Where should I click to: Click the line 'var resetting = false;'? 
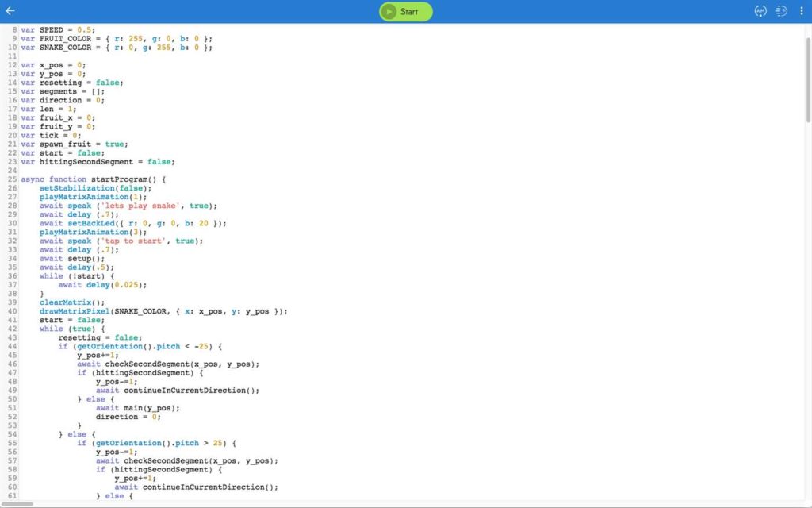pyautogui.click(x=72, y=83)
